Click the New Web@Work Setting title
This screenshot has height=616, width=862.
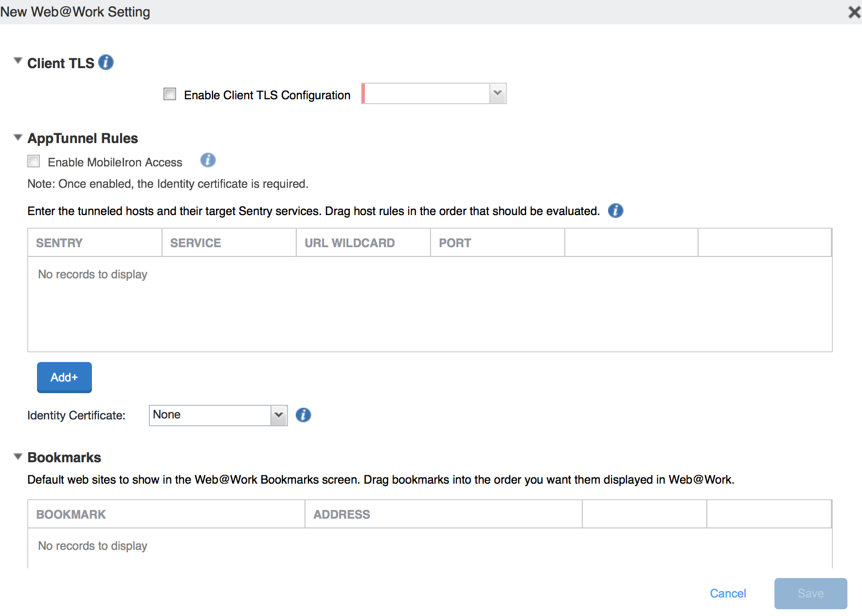click(x=75, y=12)
